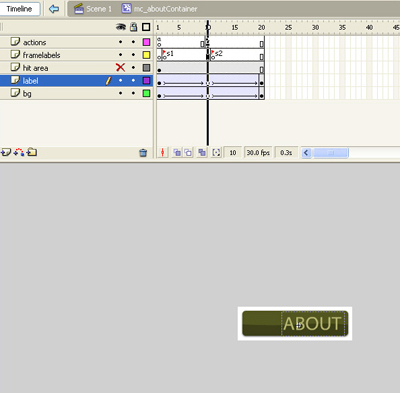Toggle lock dot of actions layer
The image size is (400, 393).
pyautogui.click(x=133, y=42)
